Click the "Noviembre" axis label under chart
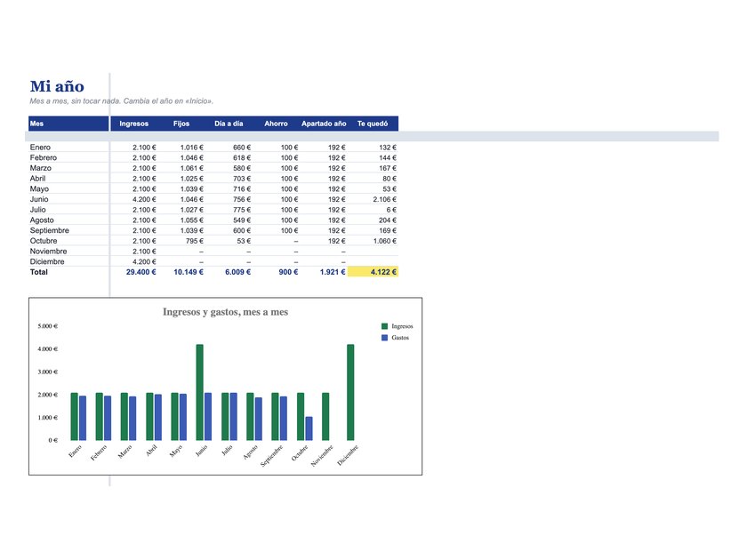 (x=322, y=456)
